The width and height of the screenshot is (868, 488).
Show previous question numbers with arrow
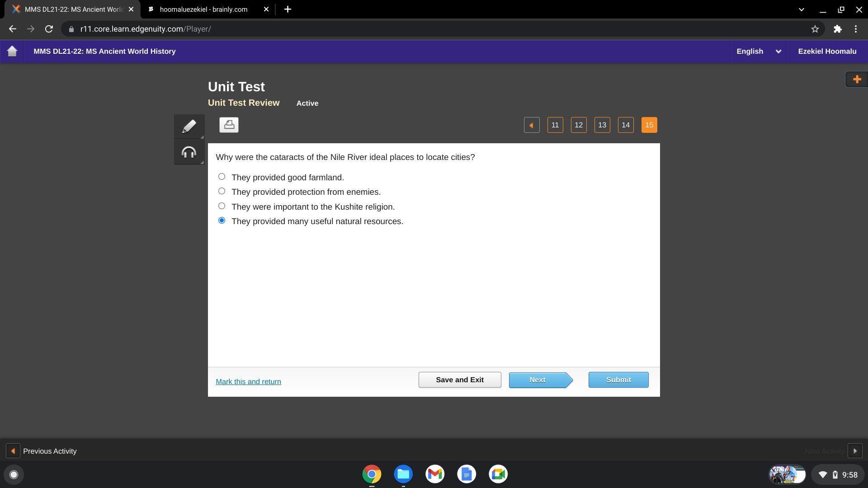pyautogui.click(x=532, y=125)
